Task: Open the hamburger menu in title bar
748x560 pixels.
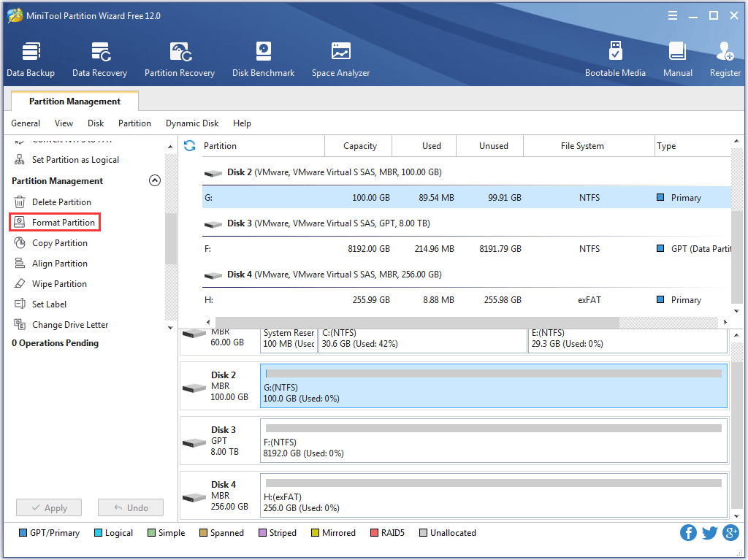Action: 673,16
